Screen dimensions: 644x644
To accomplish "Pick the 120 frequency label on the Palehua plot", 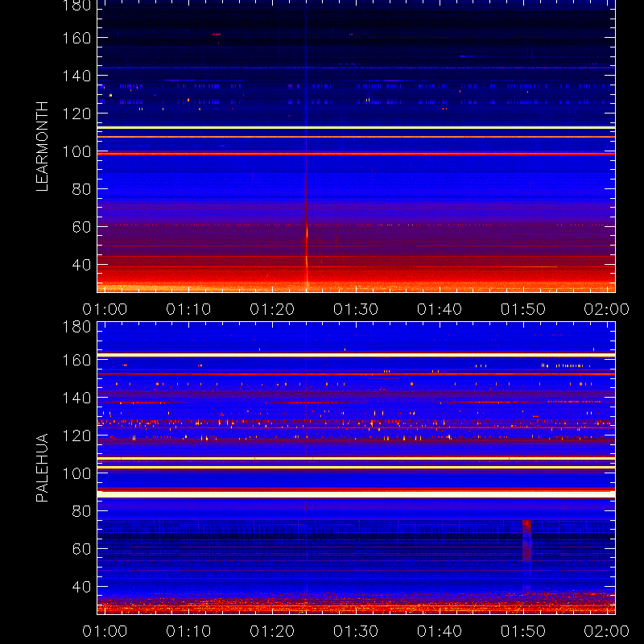I will click(x=76, y=436).
